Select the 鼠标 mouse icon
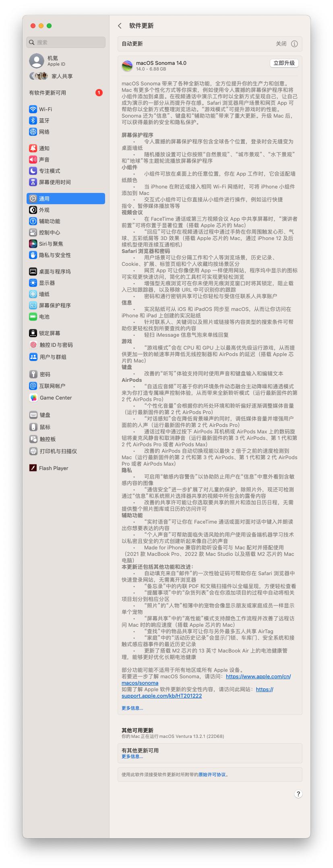This screenshot has width=333, height=868. (x=33, y=427)
